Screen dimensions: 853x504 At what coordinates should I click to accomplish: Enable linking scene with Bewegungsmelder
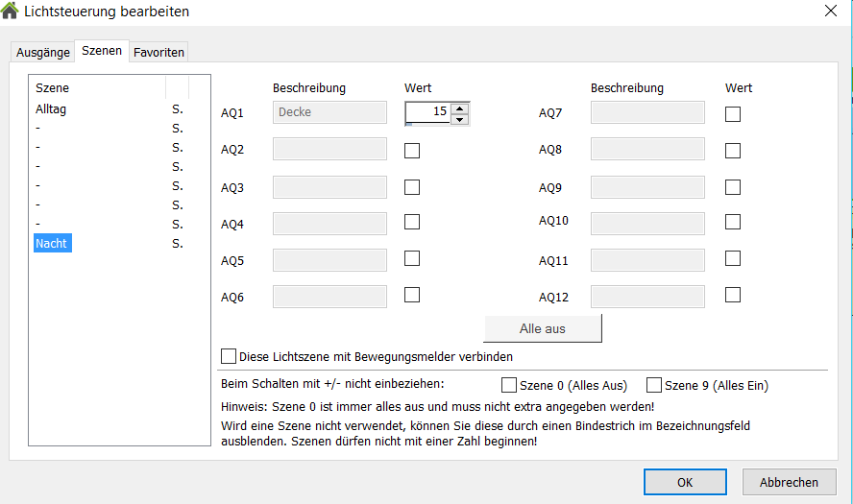(229, 356)
